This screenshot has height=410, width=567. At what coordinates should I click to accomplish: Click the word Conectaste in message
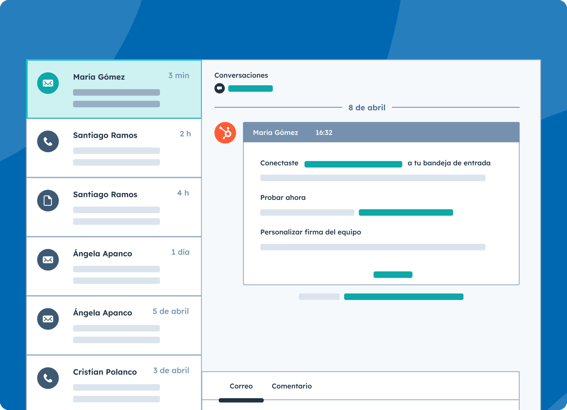point(279,163)
